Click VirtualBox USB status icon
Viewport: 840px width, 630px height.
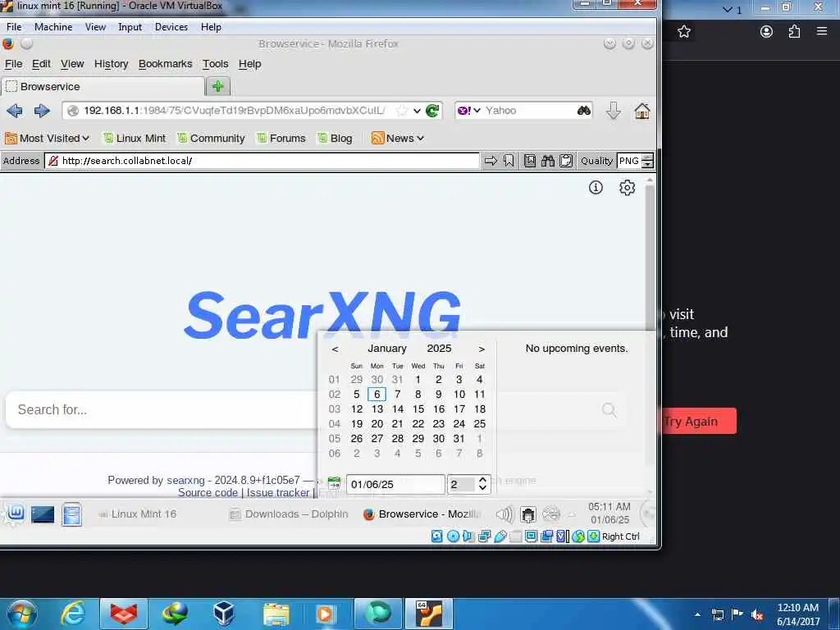(x=500, y=536)
